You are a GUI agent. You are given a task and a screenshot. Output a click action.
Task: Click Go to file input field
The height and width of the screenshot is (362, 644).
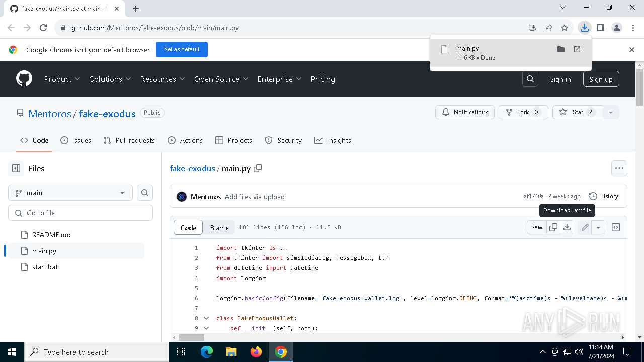tap(80, 213)
